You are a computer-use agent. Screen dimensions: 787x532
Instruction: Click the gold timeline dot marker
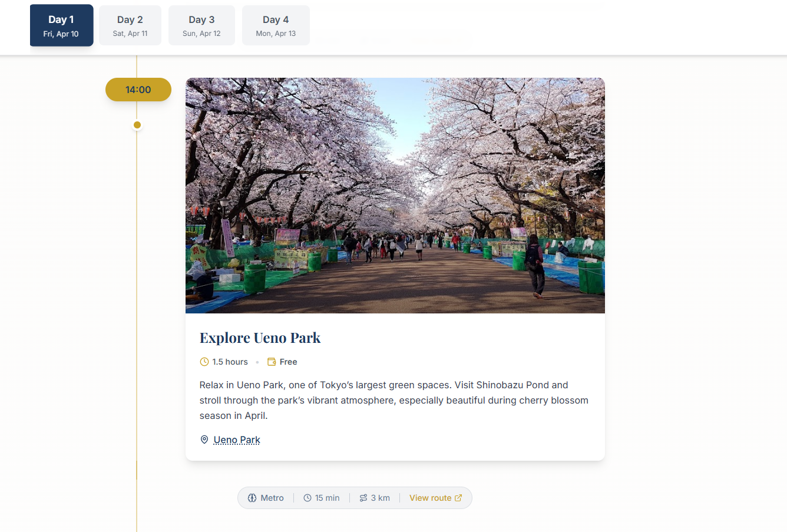[137, 125]
